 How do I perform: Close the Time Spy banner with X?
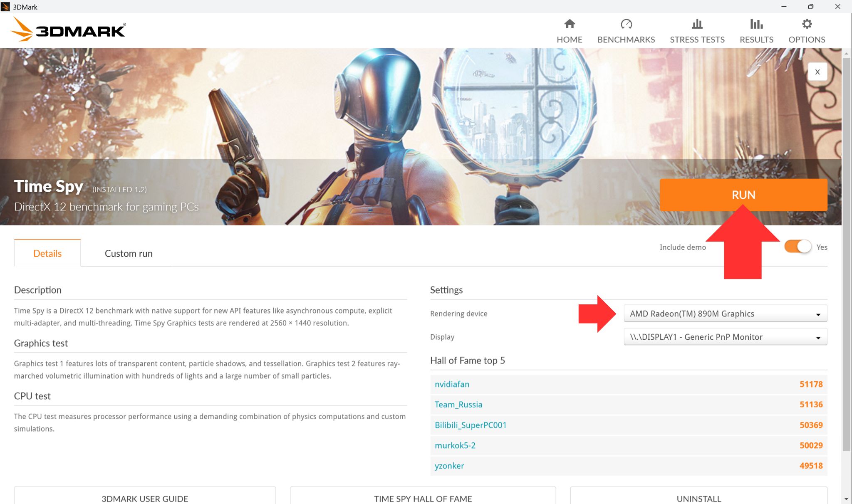click(817, 72)
